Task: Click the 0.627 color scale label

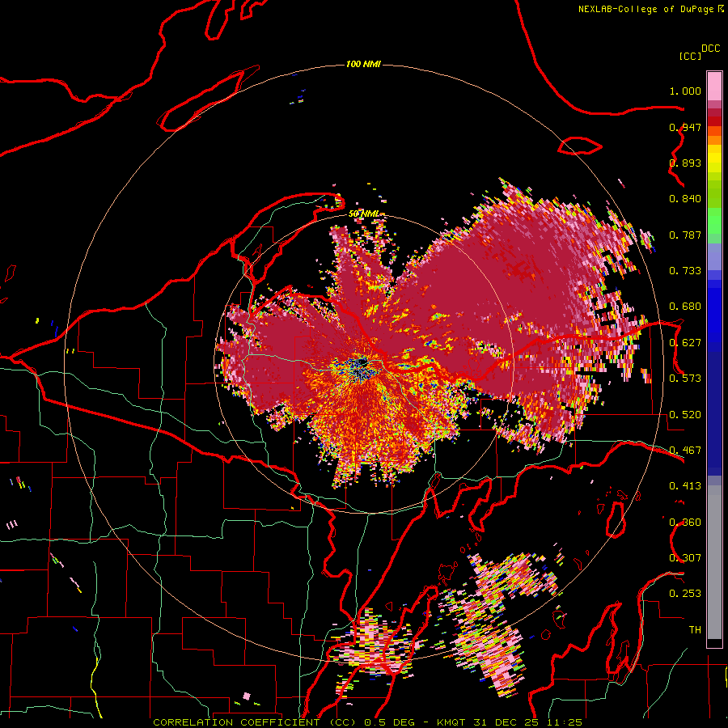Action: click(685, 343)
